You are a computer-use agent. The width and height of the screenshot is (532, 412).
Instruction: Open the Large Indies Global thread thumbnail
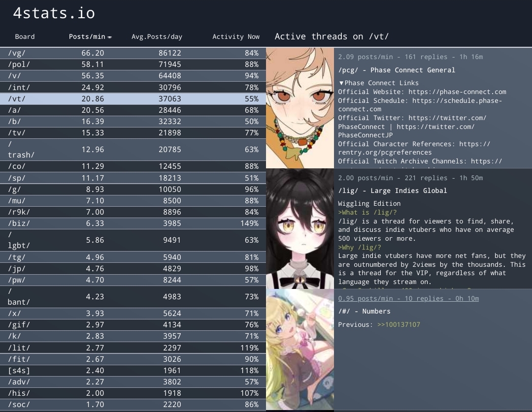300,228
